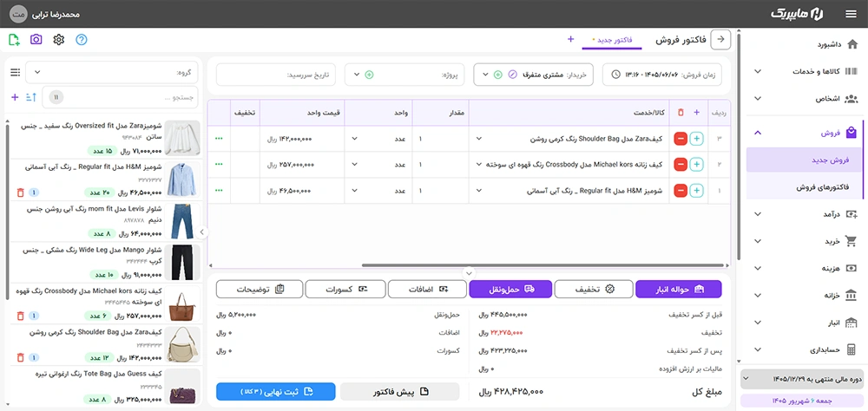Click the green new document icon
This screenshot has height=411, width=868.
click(15, 40)
